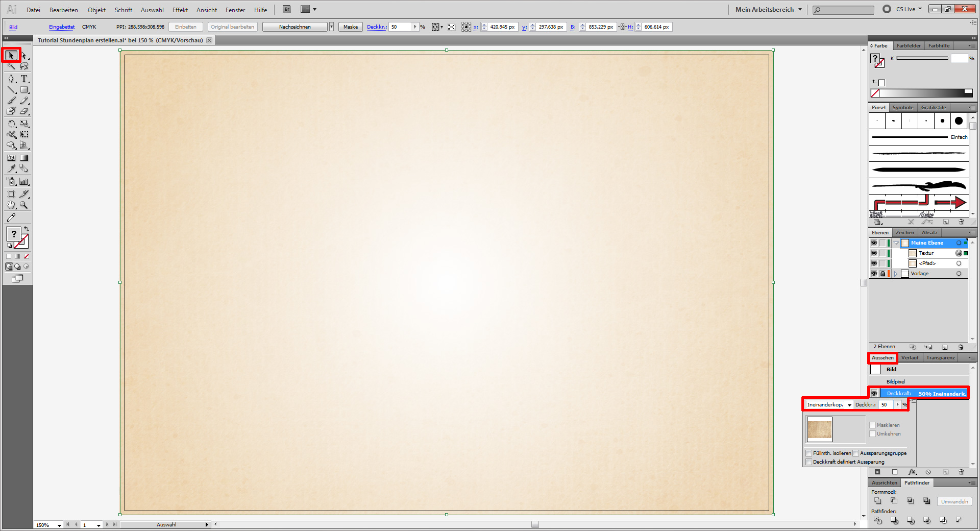Viewport: 980px width, 531px height.
Task: Check the Füllmth. isolieren checkbox
Action: (x=808, y=453)
